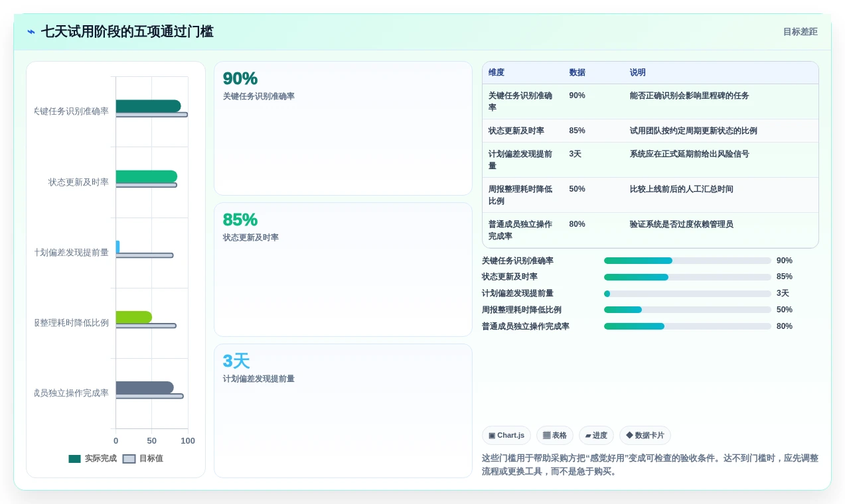The image size is (845, 504).
Task: Click the 目标差距 label in header
Action: pos(800,32)
